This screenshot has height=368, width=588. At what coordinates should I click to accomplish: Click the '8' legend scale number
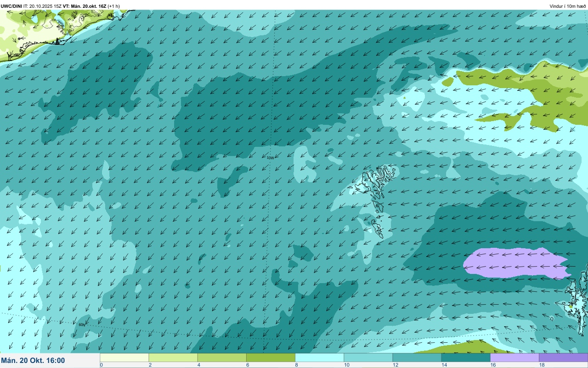tap(296, 365)
